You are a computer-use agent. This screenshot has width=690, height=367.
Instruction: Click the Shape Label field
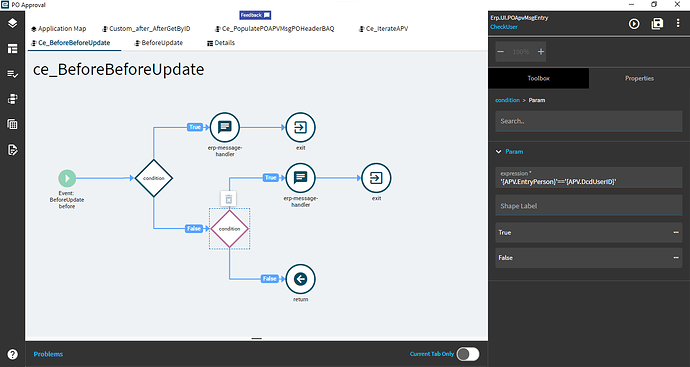coord(589,206)
